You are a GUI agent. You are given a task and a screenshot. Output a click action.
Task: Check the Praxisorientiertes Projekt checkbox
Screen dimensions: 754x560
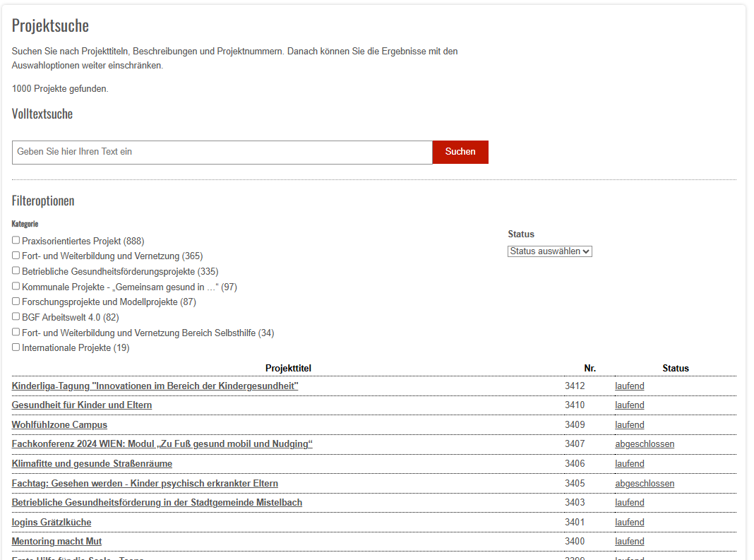pos(16,241)
